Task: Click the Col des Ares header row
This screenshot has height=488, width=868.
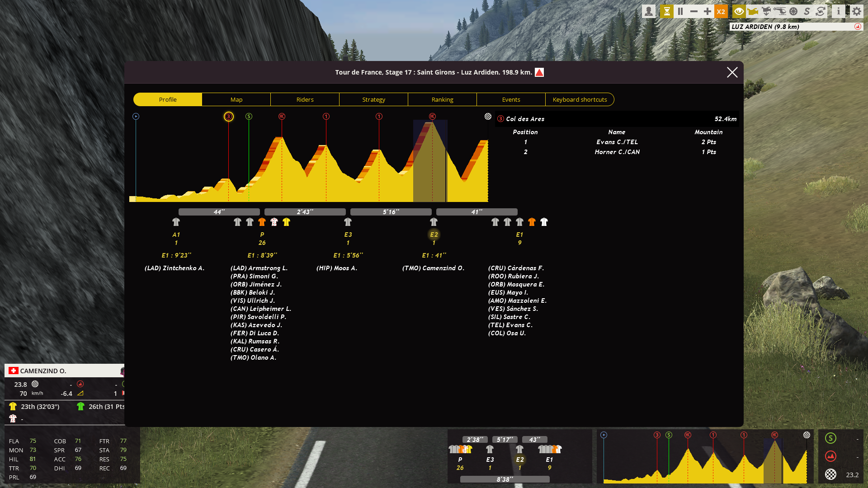Action: pyautogui.click(x=617, y=119)
